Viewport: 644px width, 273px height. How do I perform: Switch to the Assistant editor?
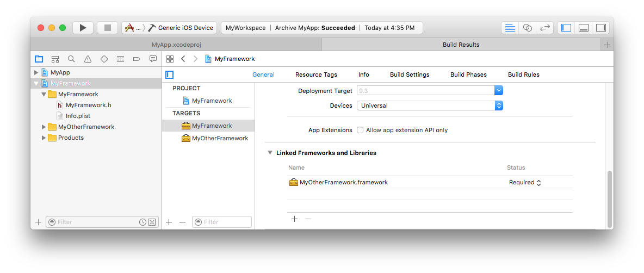(527, 28)
